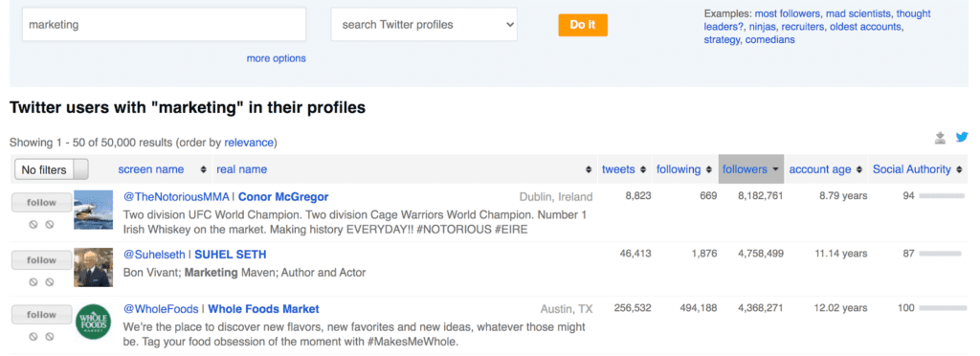Viewport: 980px width, 356px height.
Task: Click the followers column descending arrow
Action: point(775,170)
